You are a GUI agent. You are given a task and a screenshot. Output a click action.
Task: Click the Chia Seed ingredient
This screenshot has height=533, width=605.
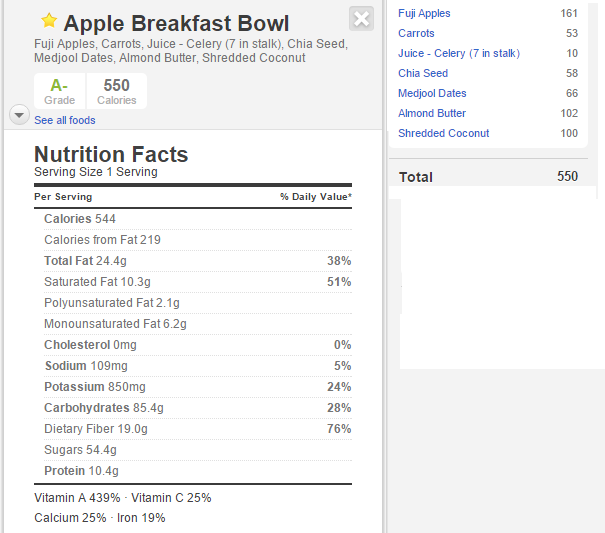423,73
